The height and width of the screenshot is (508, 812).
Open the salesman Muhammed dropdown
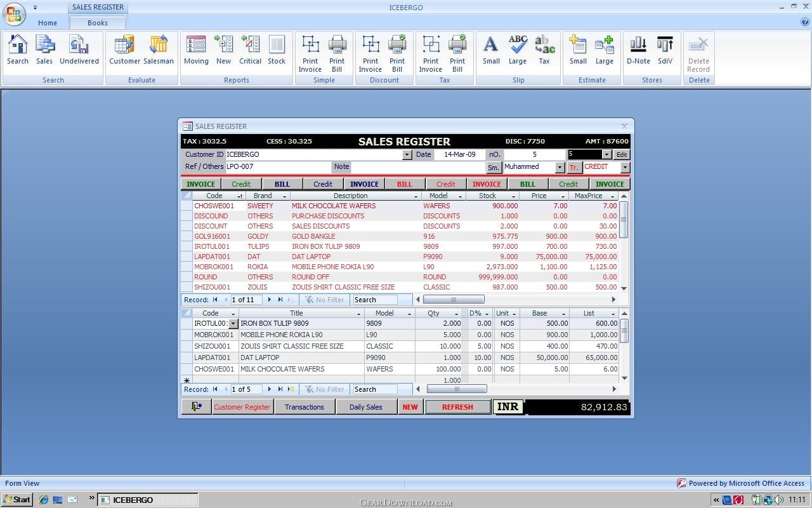(560, 168)
